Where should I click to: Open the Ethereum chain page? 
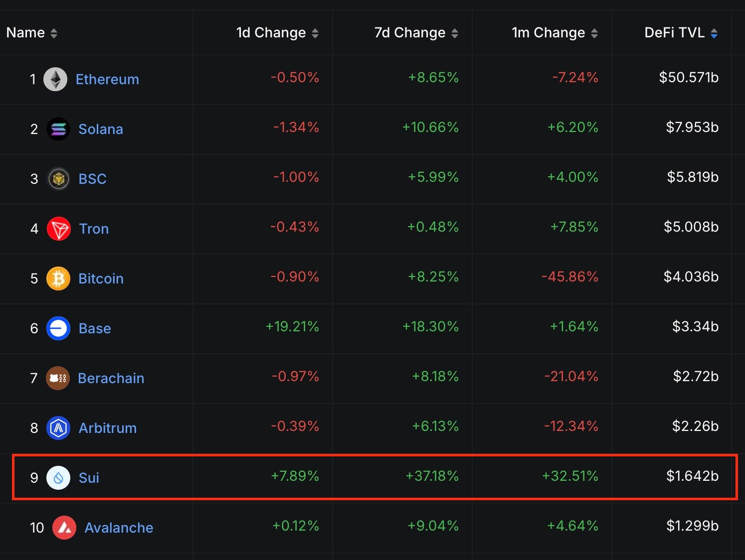(x=107, y=79)
